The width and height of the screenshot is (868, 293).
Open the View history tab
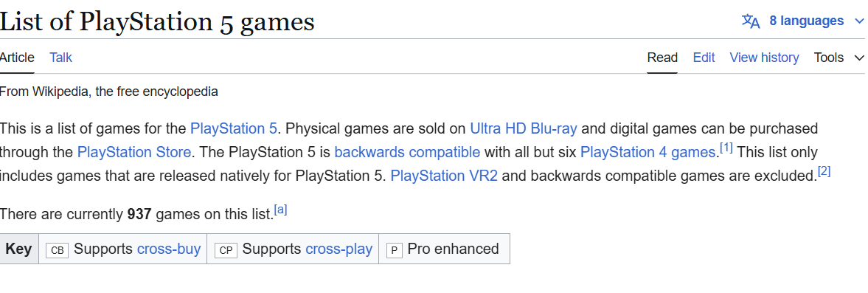pyautogui.click(x=764, y=58)
